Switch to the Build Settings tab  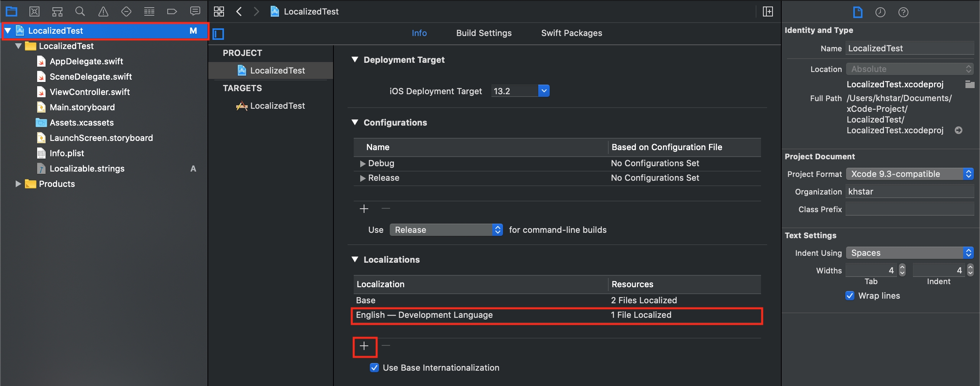[x=484, y=33]
